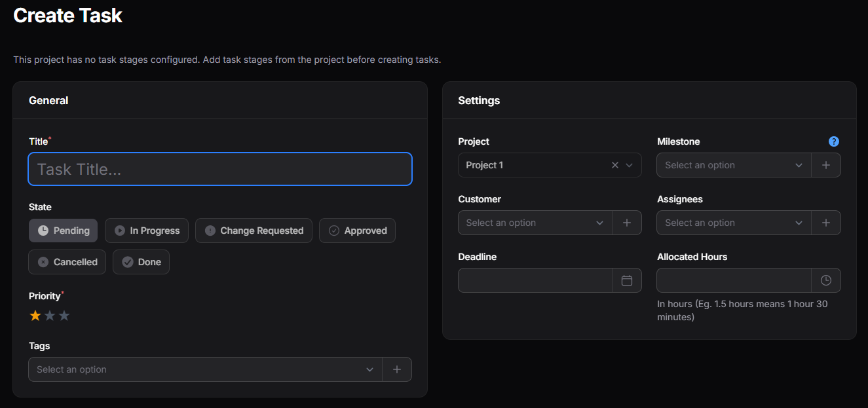Set priority to three stars
Image resolution: width=868 pixels, height=408 pixels.
coord(64,316)
